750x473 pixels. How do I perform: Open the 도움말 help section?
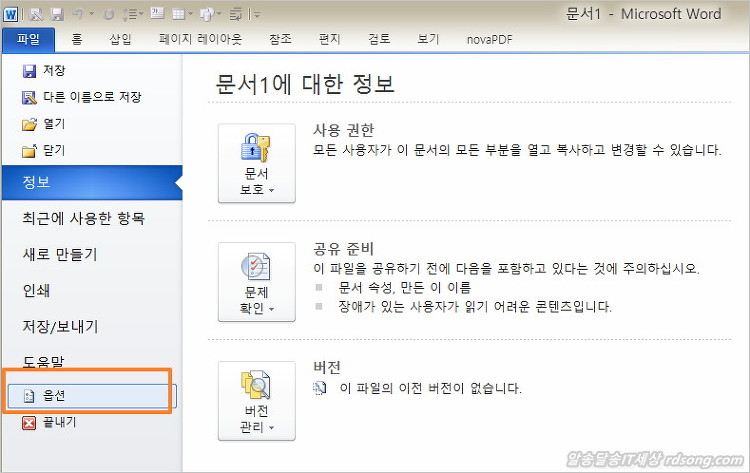44,362
